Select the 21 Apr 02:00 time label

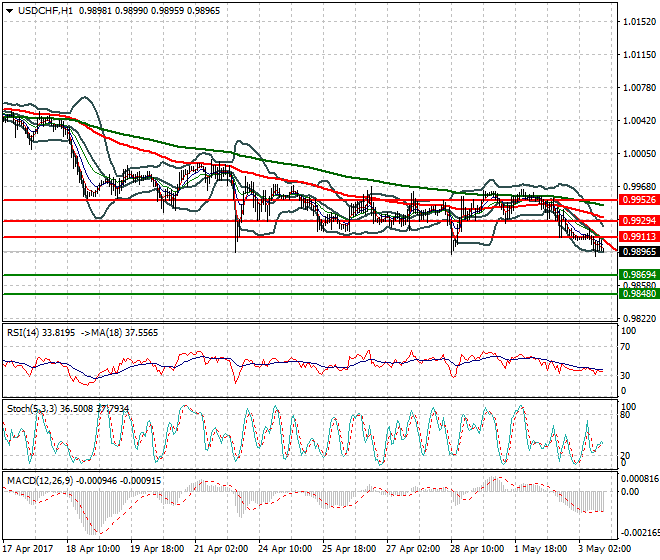[221, 549]
